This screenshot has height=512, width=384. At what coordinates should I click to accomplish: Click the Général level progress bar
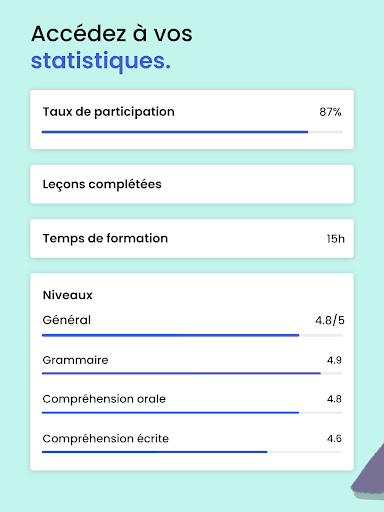[192, 335]
